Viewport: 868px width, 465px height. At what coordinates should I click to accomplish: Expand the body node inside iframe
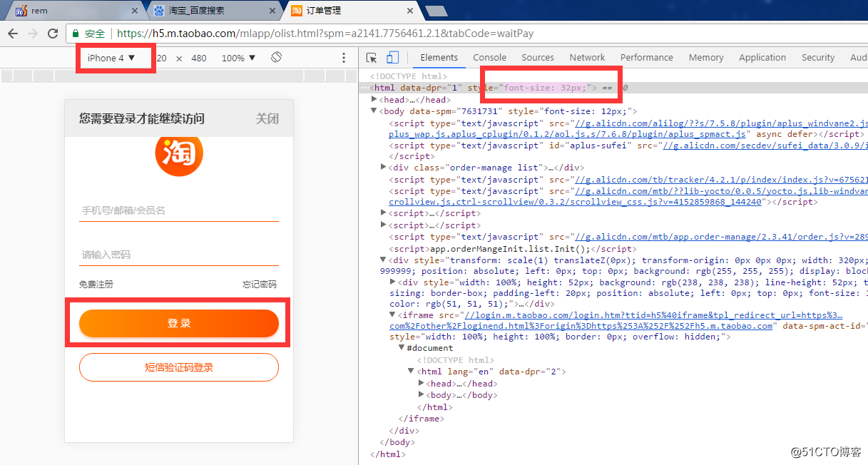pos(422,395)
